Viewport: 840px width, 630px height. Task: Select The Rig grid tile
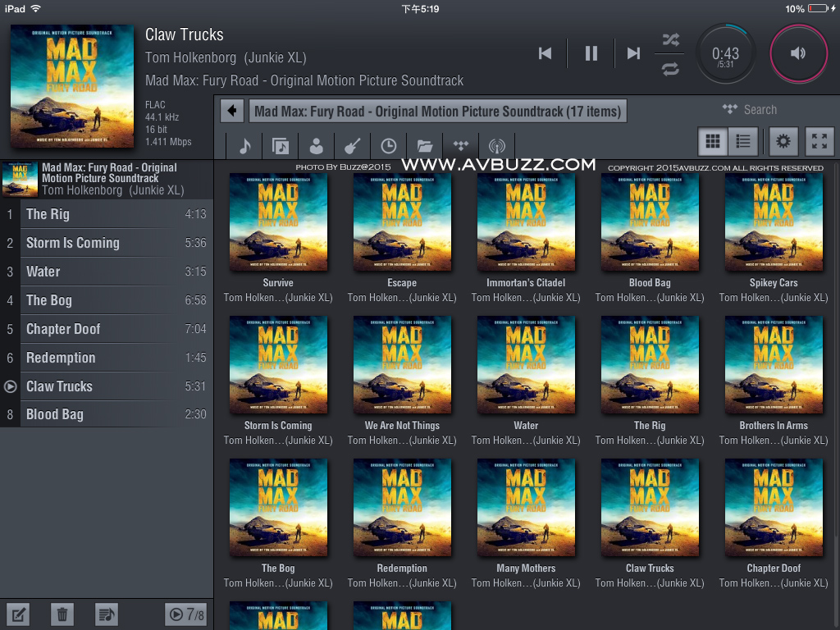pyautogui.click(x=650, y=381)
